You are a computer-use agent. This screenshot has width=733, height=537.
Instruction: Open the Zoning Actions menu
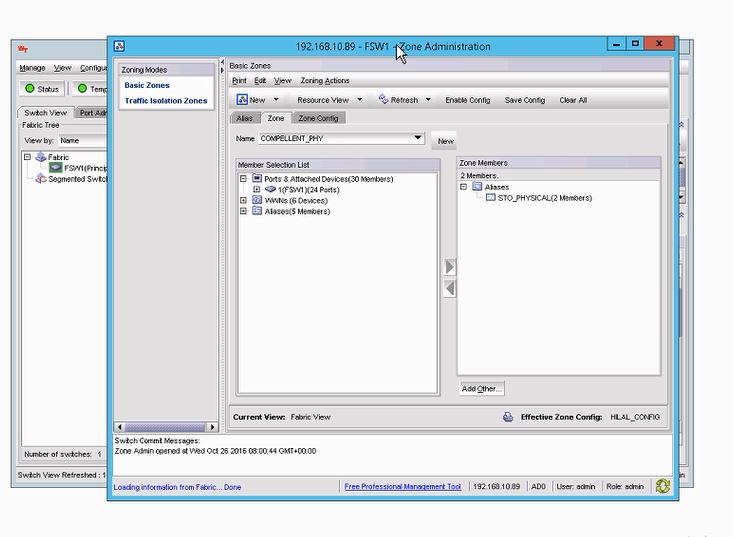325,80
